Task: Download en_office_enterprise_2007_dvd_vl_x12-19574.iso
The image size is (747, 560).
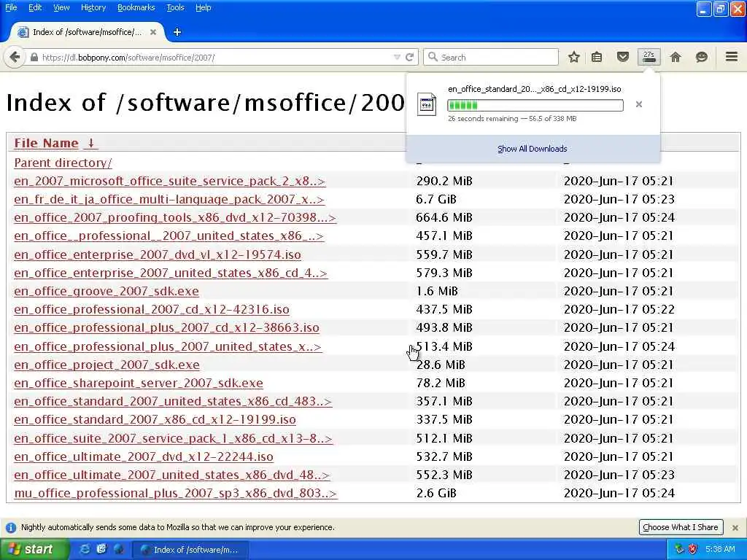Action: 158,254
